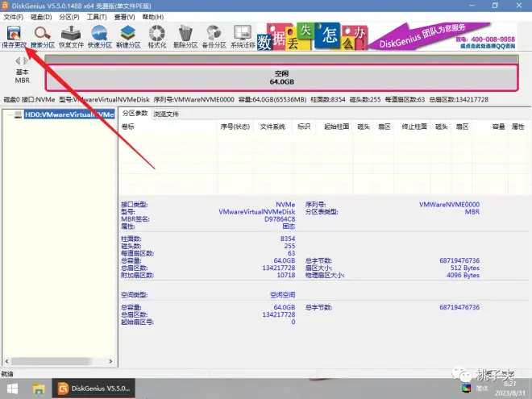Create a New Partition (新建分区)
Screen dimensions: 532x399
(128, 36)
